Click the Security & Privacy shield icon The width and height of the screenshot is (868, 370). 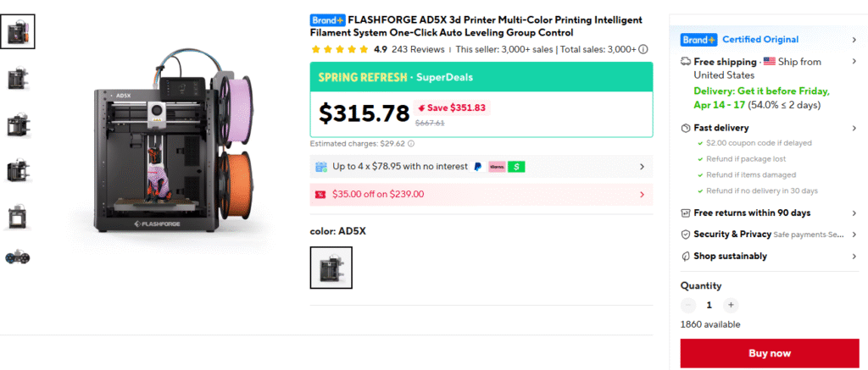pyautogui.click(x=686, y=235)
